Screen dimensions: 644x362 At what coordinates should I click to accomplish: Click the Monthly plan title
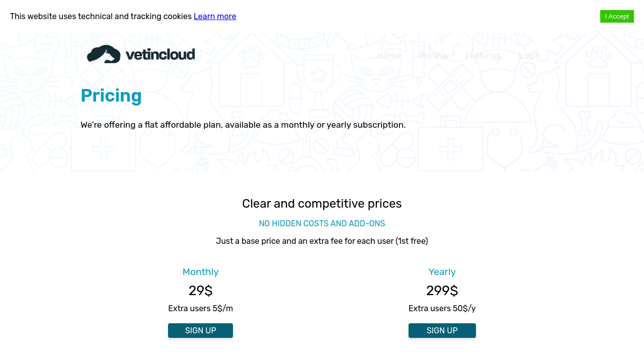click(200, 272)
